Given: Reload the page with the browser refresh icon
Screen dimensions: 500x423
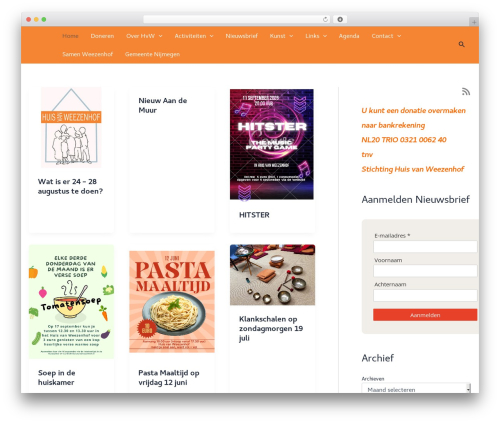Looking at the screenshot, I should [325, 20].
